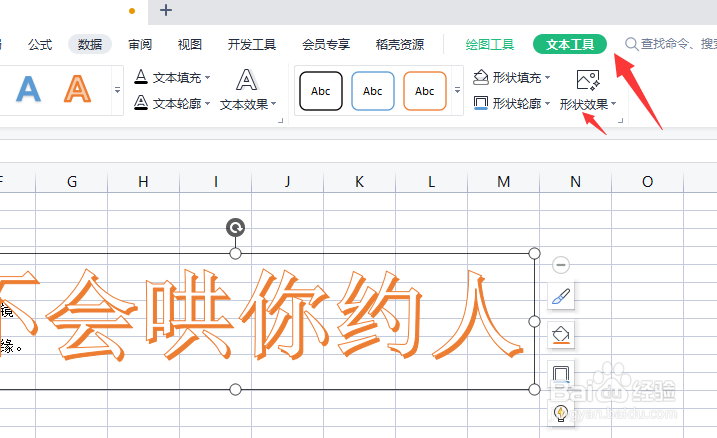Apply the orange outline Abc shape style
The width and height of the screenshot is (717, 438).
coord(425,91)
